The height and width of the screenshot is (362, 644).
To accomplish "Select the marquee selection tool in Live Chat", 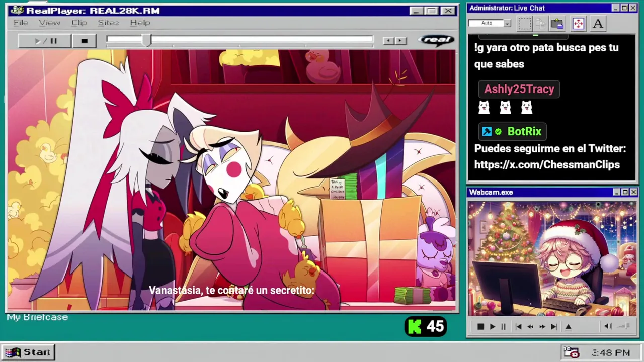I will click(x=525, y=24).
